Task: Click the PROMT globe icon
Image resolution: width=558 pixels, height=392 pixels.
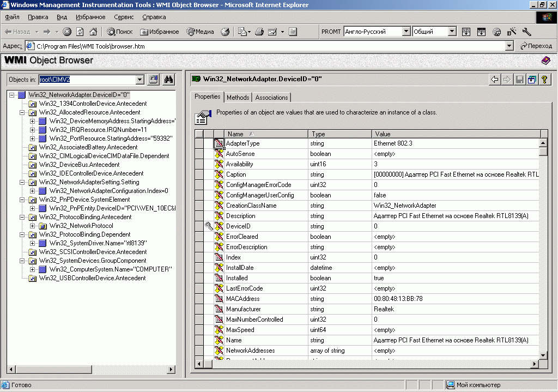Action: click(x=497, y=32)
